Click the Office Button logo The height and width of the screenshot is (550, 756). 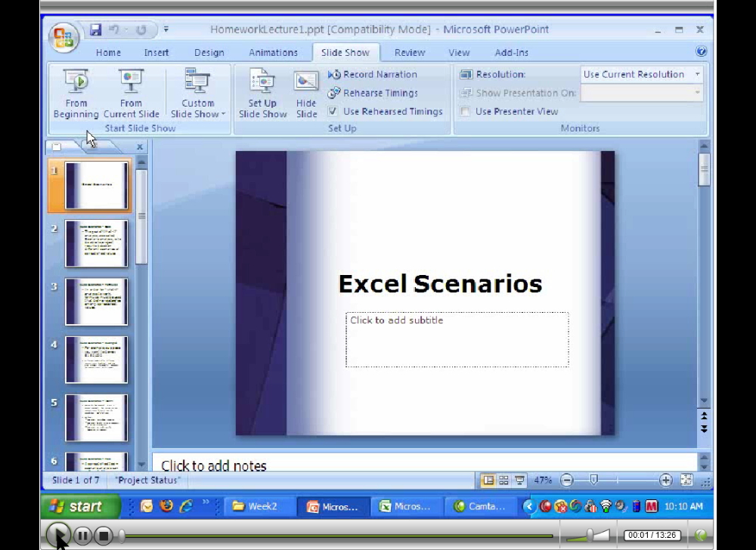coord(64,38)
